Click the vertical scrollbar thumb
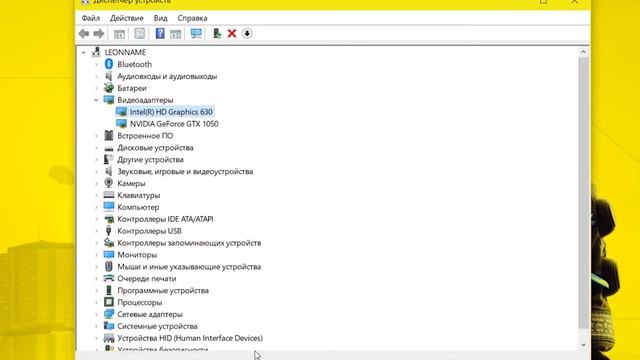Viewport: 640px width, 360px height. coord(583,192)
